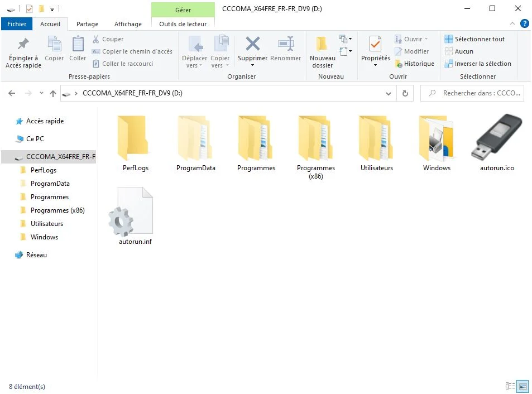Select the PerfLogs folder icon

click(133, 138)
